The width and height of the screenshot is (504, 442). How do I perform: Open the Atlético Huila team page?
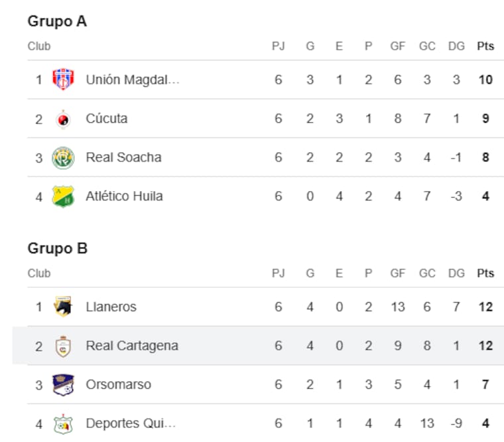124,196
